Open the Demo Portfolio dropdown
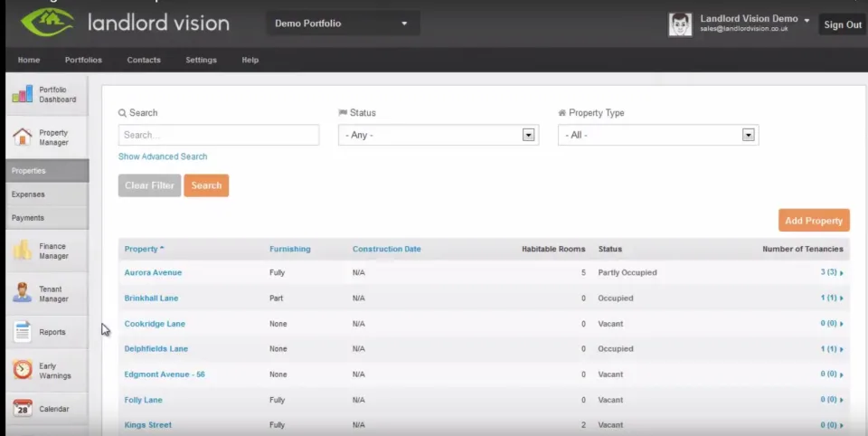 point(343,24)
